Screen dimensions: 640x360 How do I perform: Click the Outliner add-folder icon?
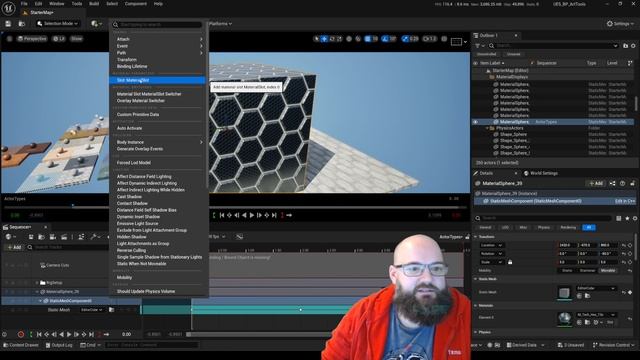click(625, 46)
